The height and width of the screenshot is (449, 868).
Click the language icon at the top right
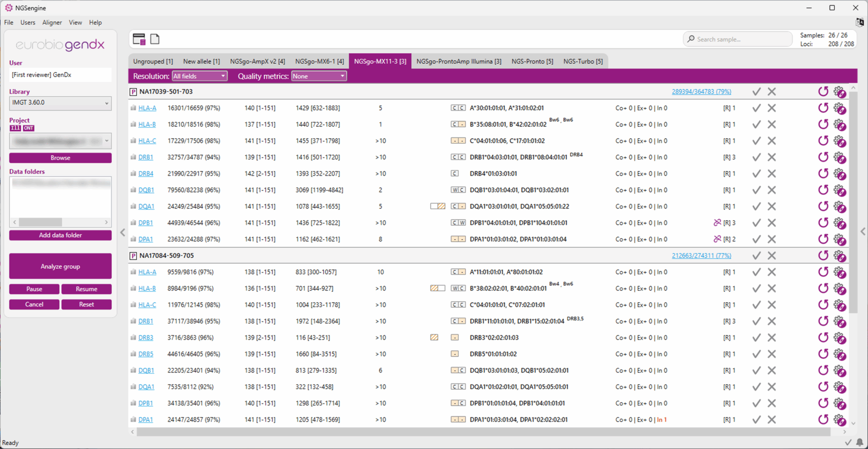[860, 22]
